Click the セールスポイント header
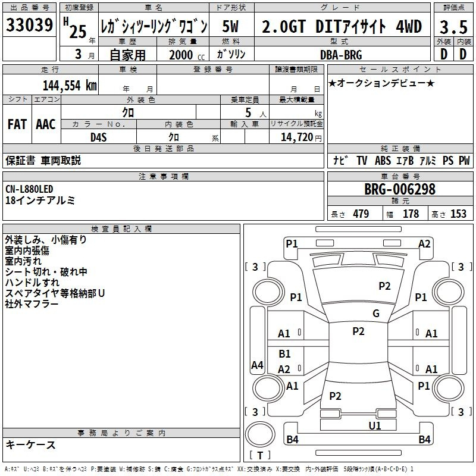This screenshot has width=476, height=476. click(400, 69)
